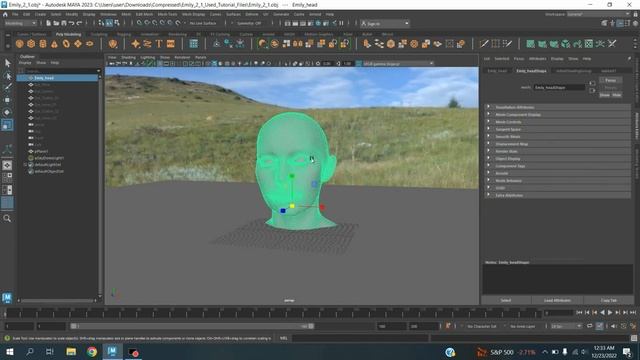The width and height of the screenshot is (640, 360).
Task: Open the Sign In account dropdown
Action: pyautogui.click(x=385, y=24)
